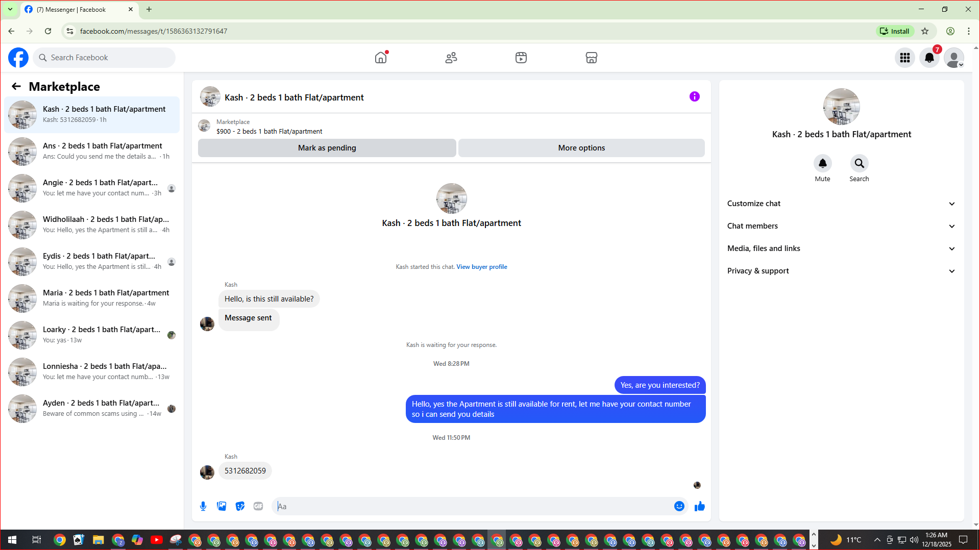980x550 pixels.
Task: Mute the chat with bell icon
Action: 823,163
